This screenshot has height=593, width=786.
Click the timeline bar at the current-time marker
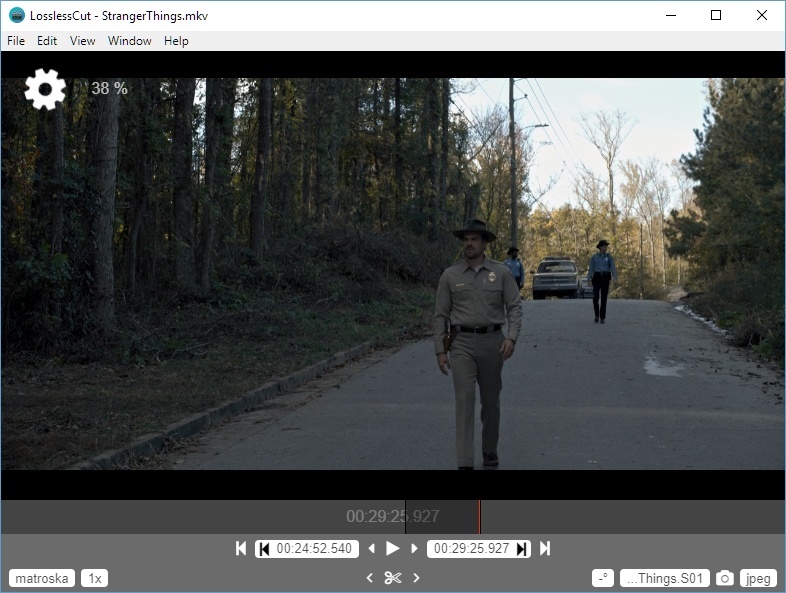pyautogui.click(x=479, y=517)
